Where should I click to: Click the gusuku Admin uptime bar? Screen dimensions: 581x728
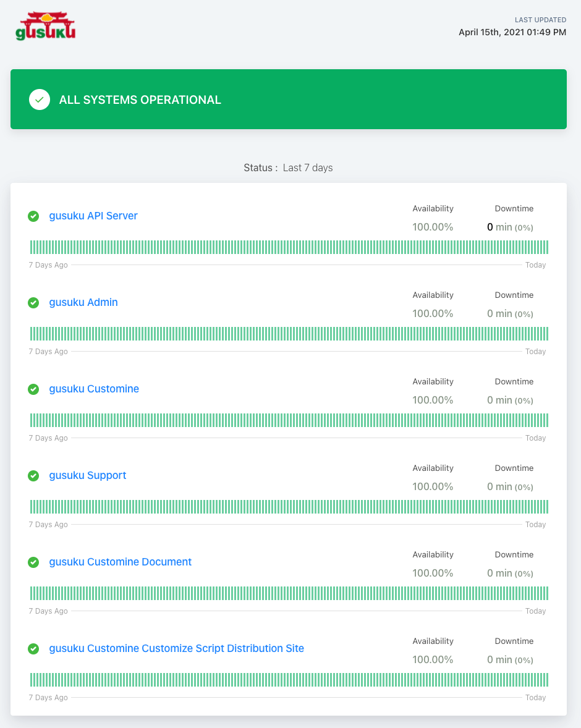coord(289,334)
